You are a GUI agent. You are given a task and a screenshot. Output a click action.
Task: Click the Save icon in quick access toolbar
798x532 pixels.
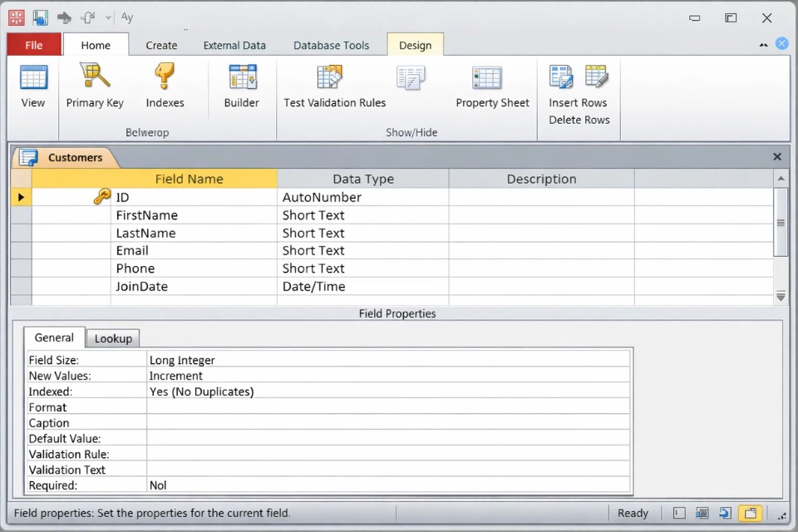[x=40, y=17]
